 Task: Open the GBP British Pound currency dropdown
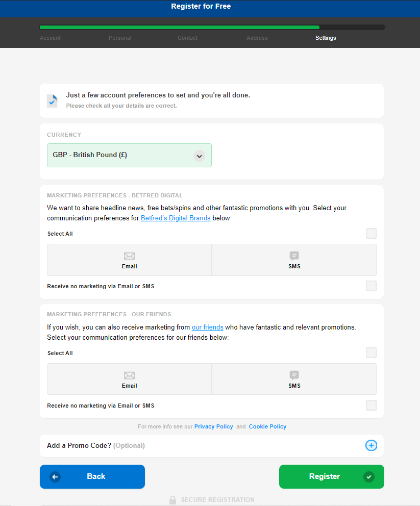129,155
